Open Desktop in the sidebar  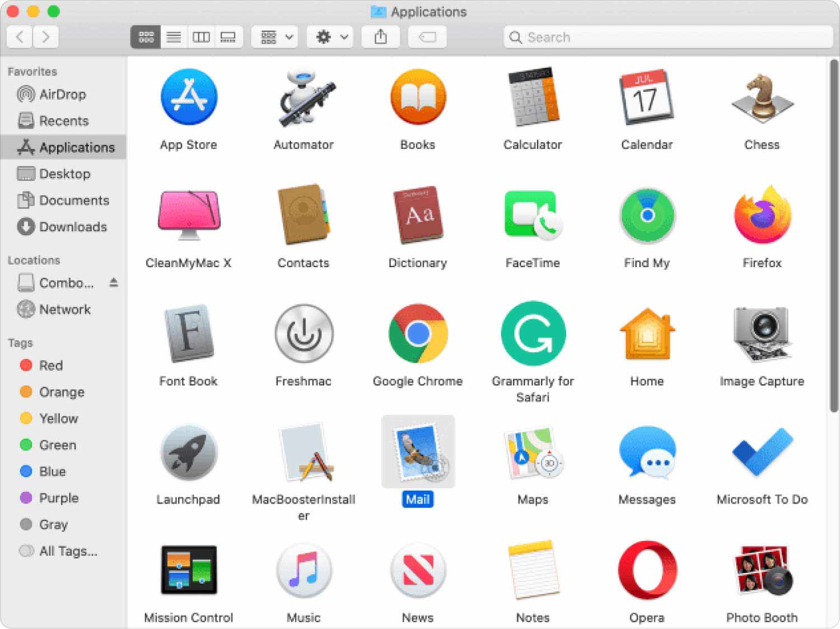(x=63, y=174)
